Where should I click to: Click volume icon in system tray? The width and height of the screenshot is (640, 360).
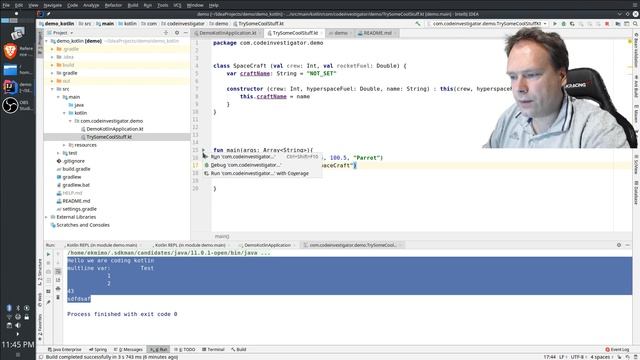tap(18, 325)
